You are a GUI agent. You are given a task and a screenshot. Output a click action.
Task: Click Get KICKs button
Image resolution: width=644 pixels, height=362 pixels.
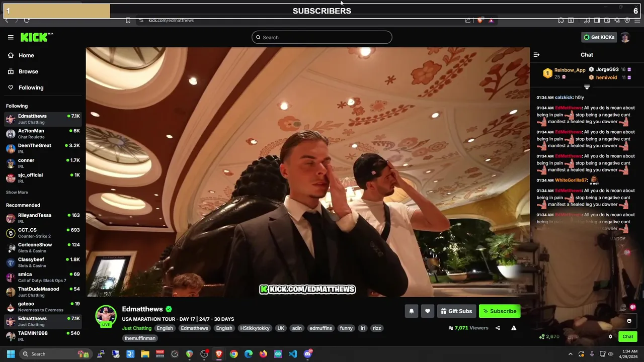tap(599, 37)
